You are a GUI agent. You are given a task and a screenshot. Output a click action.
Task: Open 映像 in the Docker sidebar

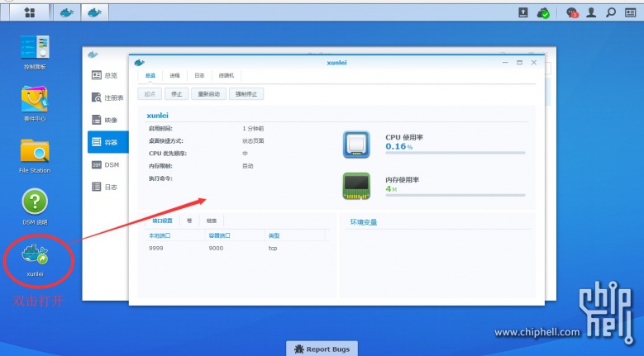[x=106, y=120]
